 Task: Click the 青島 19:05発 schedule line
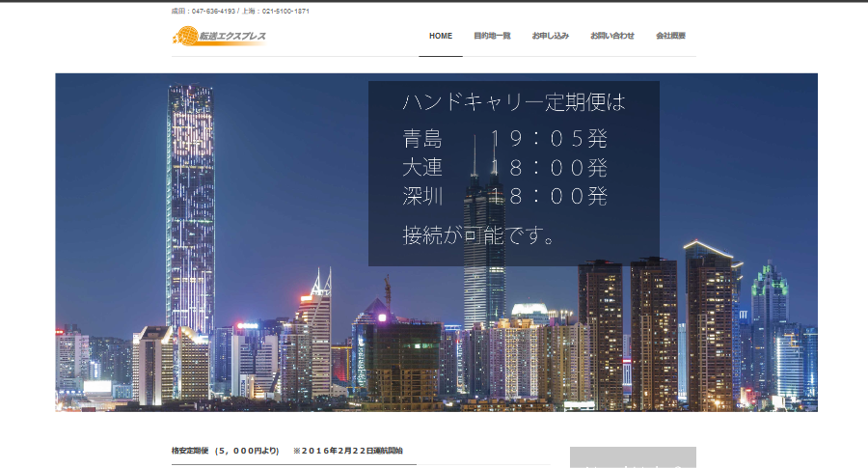pyautogui.click(x=504, y=139)
